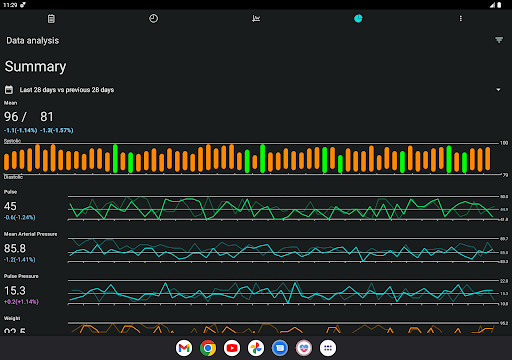The width and height of the screenshot is (512, 360).
Task: Open the history clock tab
Action: click(x=153, y=19)
